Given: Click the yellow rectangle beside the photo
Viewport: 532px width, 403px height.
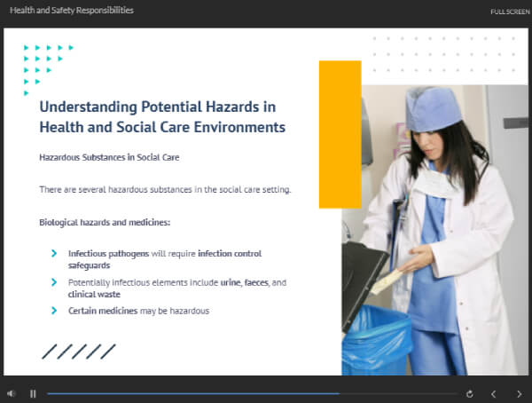Looking at the screenshot, I should click(340, 133).
